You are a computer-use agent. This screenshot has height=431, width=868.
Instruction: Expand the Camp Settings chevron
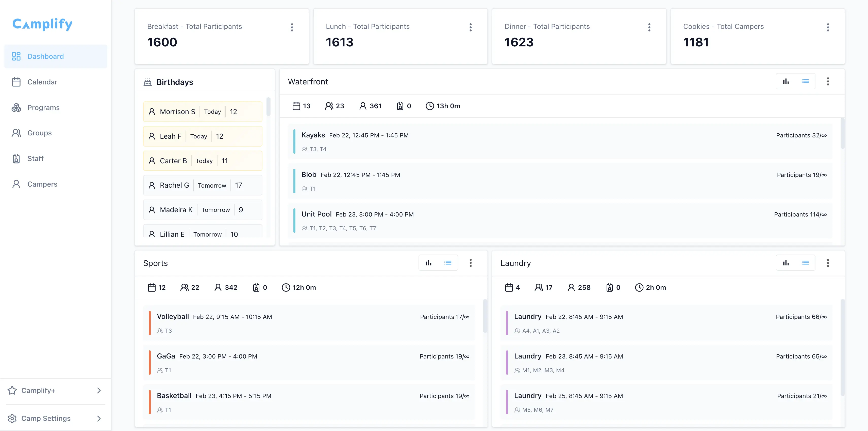click(99, 418)
